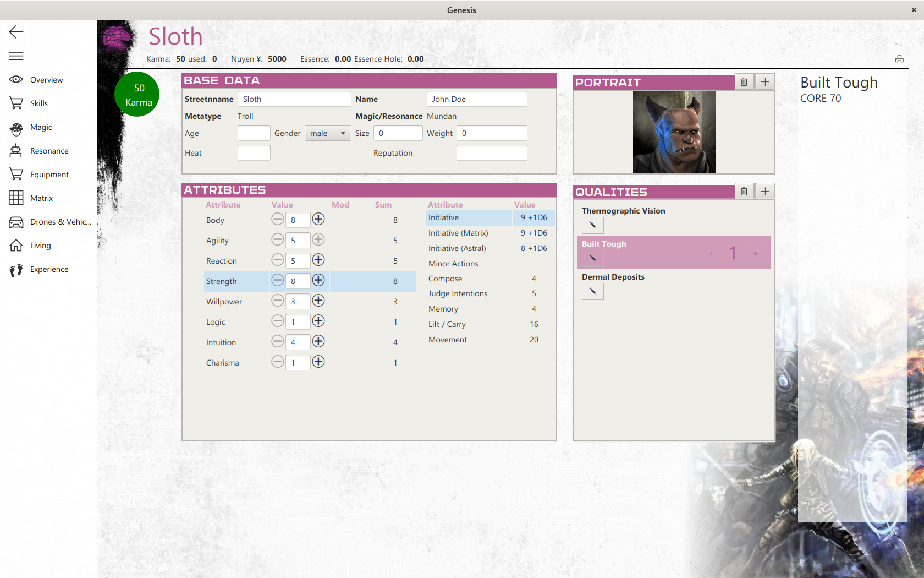This screenshot has height=578, width=924.
Task: Click the back arrow at top left
Action: 16,32
